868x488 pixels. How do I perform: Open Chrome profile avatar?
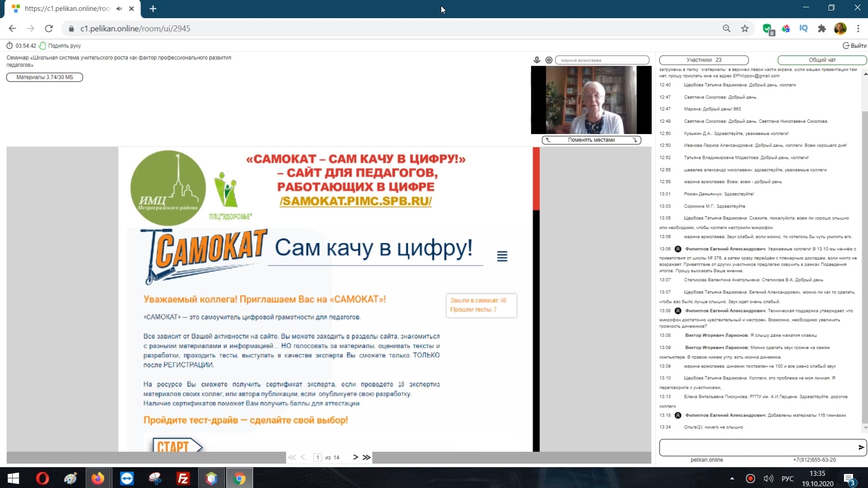point(840,29)
